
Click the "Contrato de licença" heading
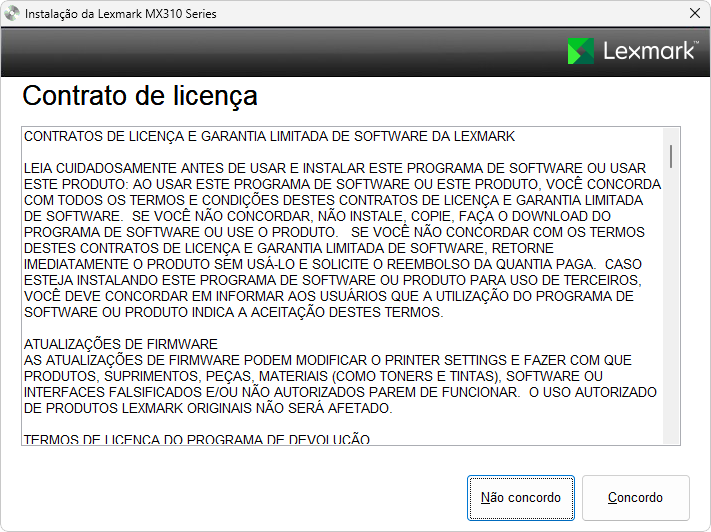pos(140,96)
